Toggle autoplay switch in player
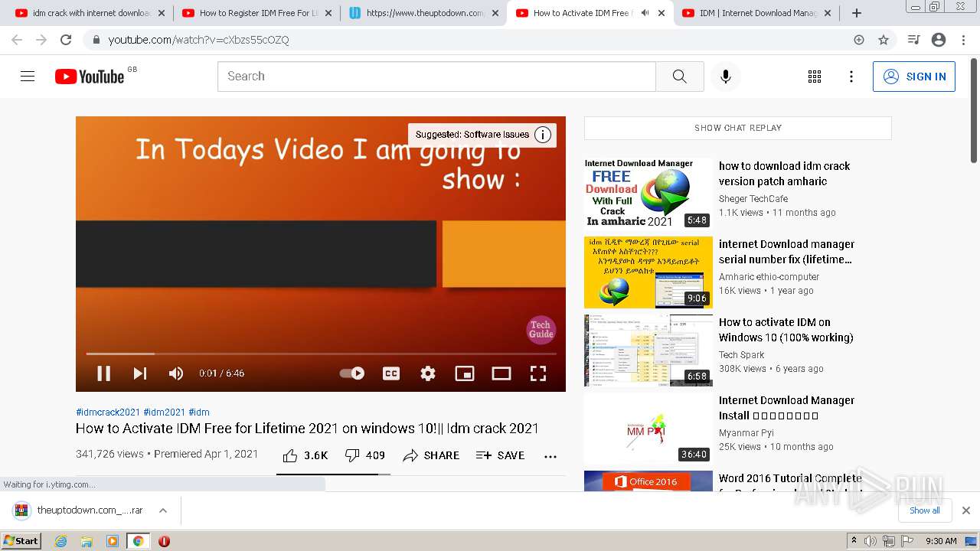Screen dimensions: 980x551 [352, 373]
